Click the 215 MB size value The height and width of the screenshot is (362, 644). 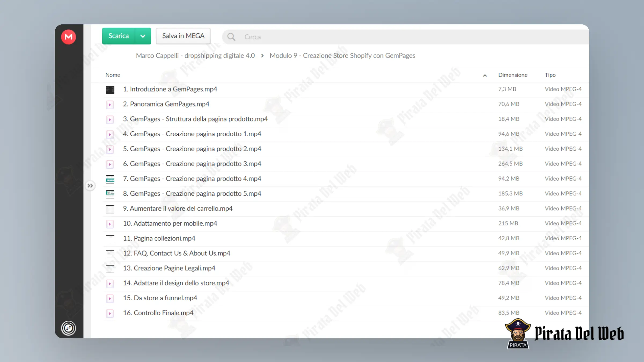(x=508, y=223)
